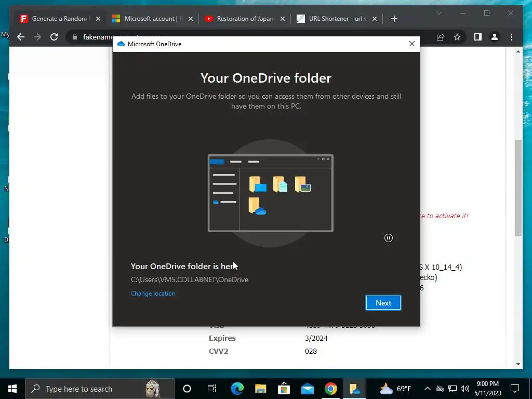The height and width of the screenshot is (399, 532).
Task: Open the Action Center notifications icon
Action: pos(515,389)
